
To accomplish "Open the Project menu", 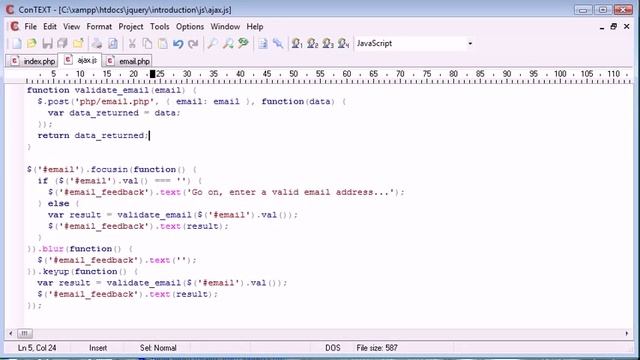I will pyautogui.click(x=131, y=27).
